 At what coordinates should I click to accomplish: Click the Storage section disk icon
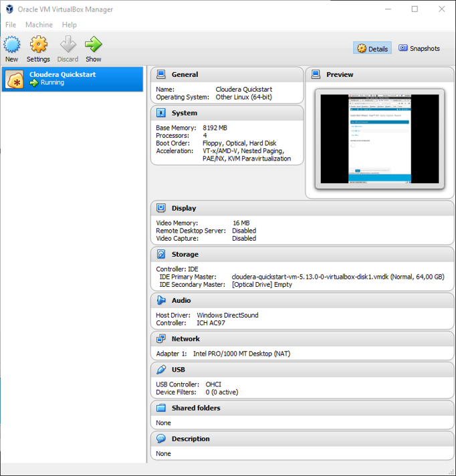tap(161, 254)
